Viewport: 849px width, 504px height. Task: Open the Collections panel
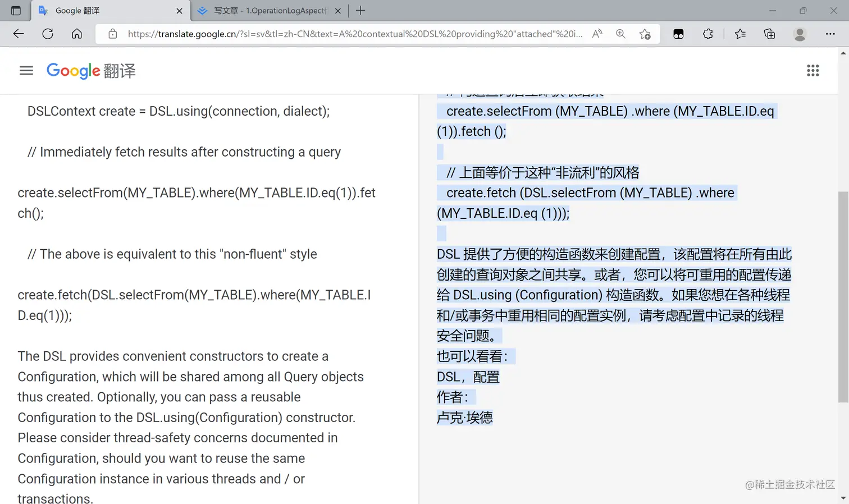pos(770,34)
